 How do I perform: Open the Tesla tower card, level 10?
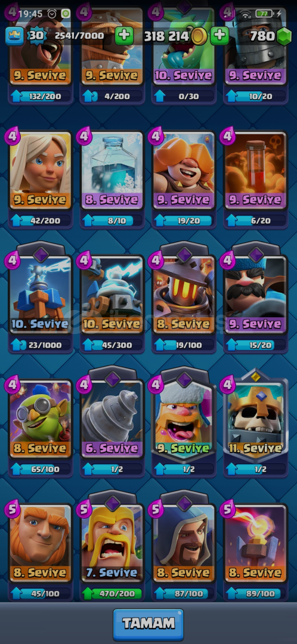[41, 299]
